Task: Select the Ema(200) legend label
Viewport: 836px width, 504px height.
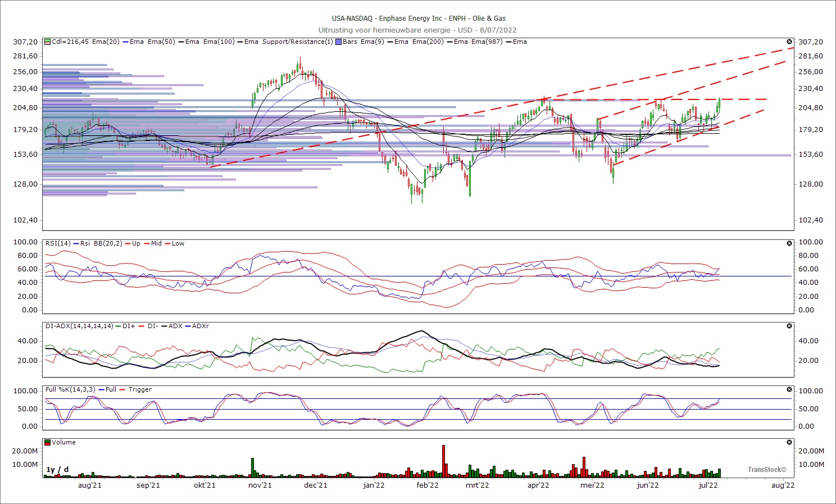Action: tap(428, 42)
